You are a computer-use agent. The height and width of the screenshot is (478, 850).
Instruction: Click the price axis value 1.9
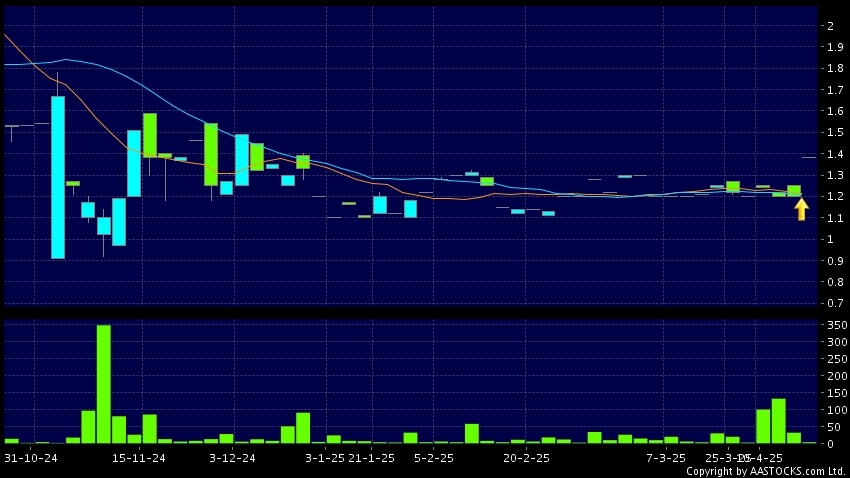(835, 47)
